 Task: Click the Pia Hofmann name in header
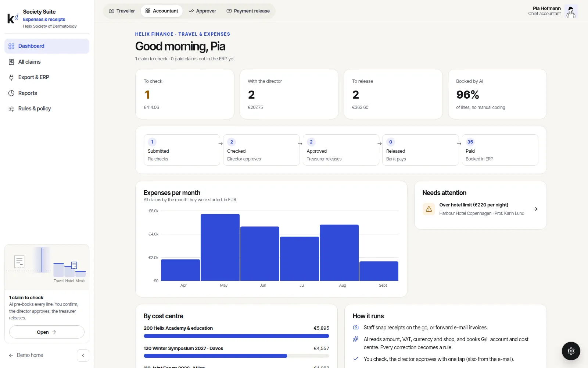[547, 8]
